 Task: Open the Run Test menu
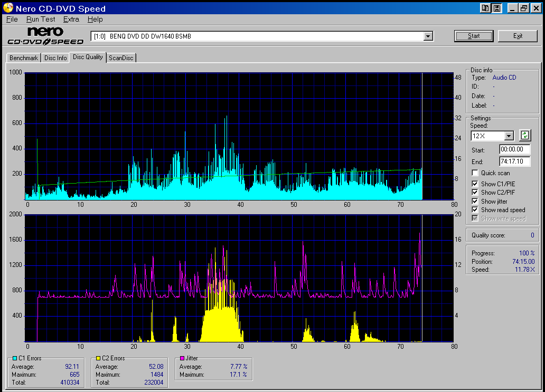coord(41,20)
